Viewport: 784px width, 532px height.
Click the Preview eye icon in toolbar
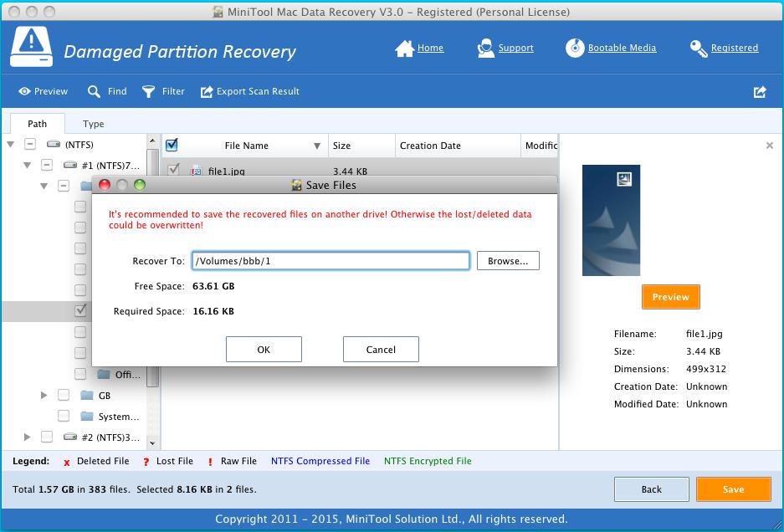click(24, 91)
